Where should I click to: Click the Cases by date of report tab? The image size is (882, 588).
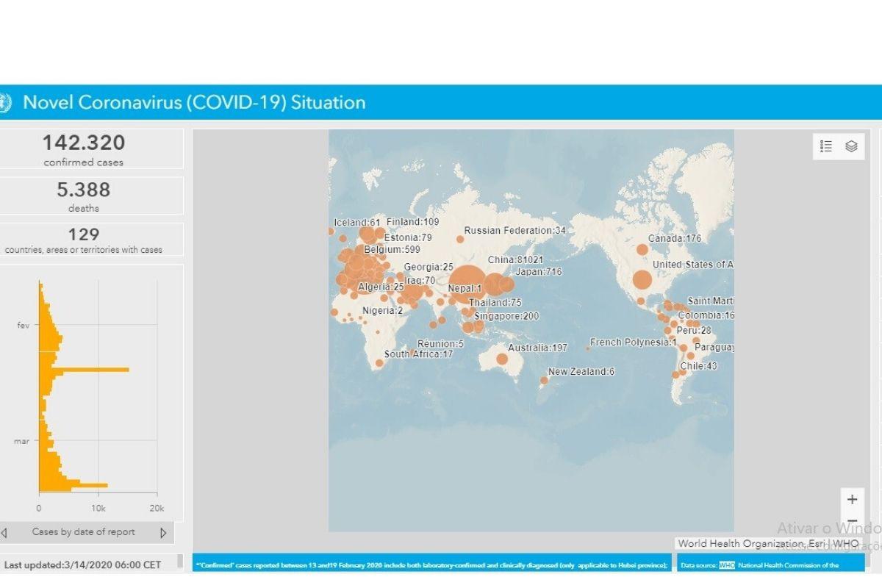pos(83,532)
